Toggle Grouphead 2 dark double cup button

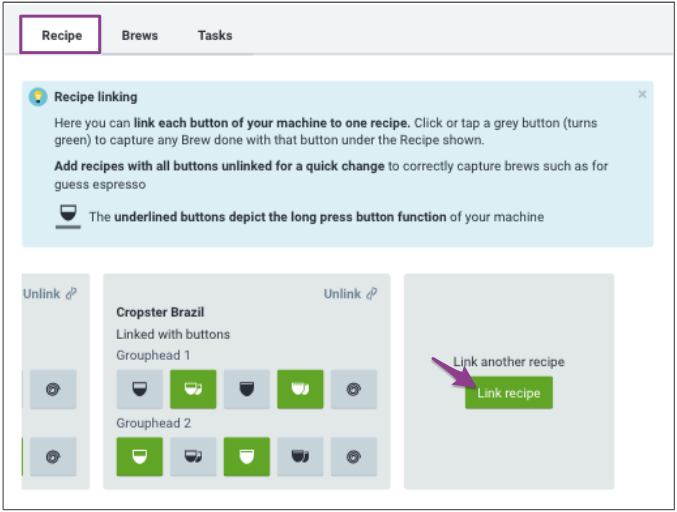(x=300, y=457)
